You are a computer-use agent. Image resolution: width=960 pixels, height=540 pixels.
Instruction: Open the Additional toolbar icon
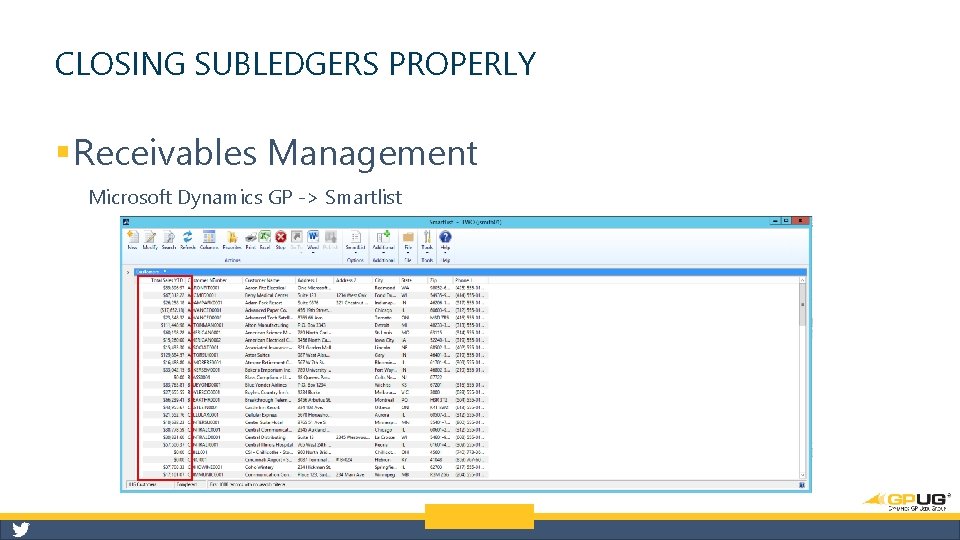[x=383, y=237]
